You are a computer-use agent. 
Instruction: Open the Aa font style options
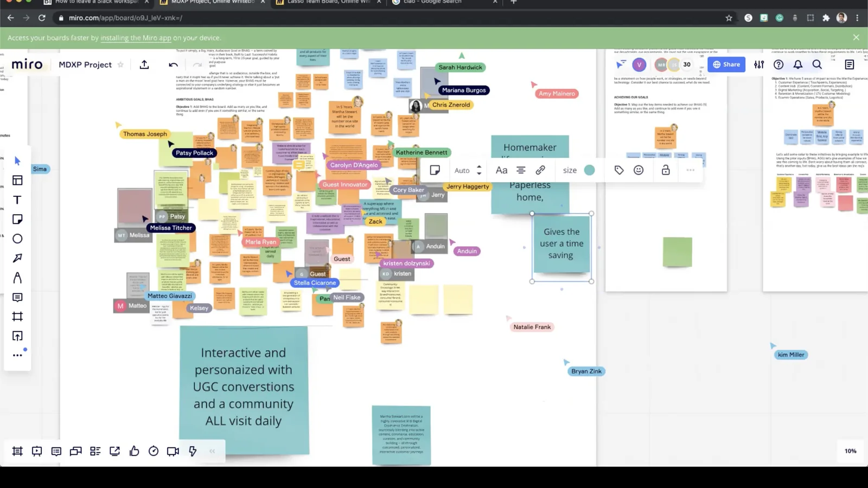click(x=501, y=170)
